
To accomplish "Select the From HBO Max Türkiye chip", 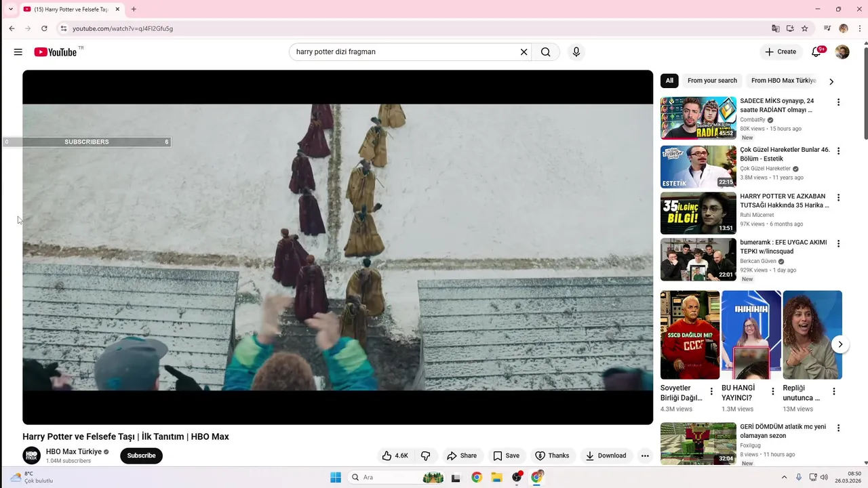I will coord(783,81).
